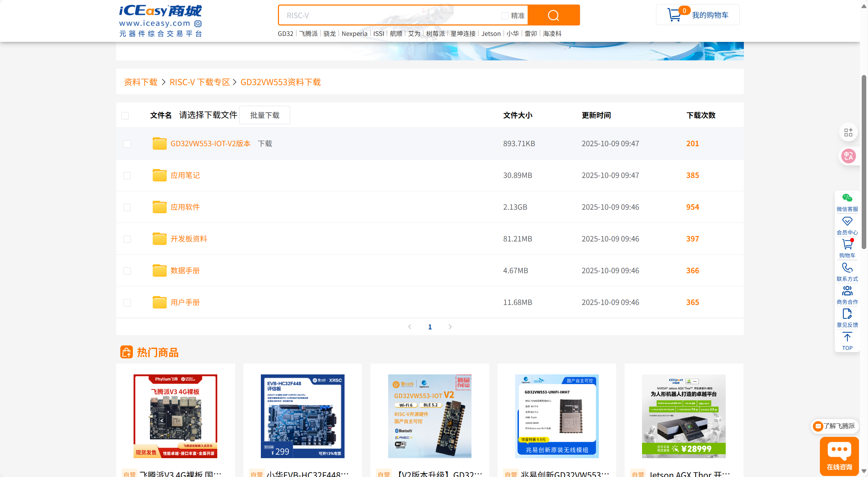Screen dimensions: 868x477
Task: Go to previous page pagination arrow
Action: [410, 327]
